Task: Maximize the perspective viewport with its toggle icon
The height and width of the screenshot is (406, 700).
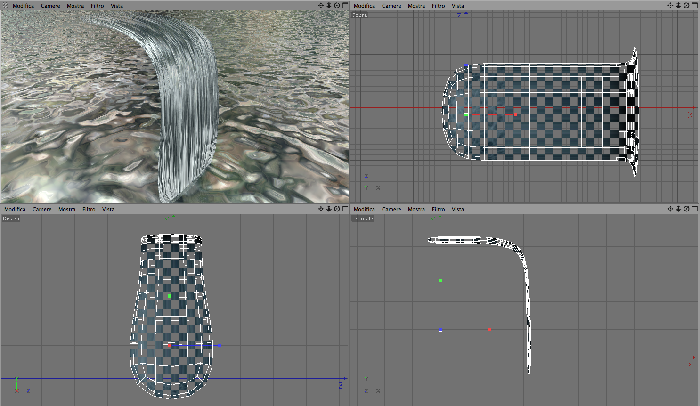Action: [345, 5]
